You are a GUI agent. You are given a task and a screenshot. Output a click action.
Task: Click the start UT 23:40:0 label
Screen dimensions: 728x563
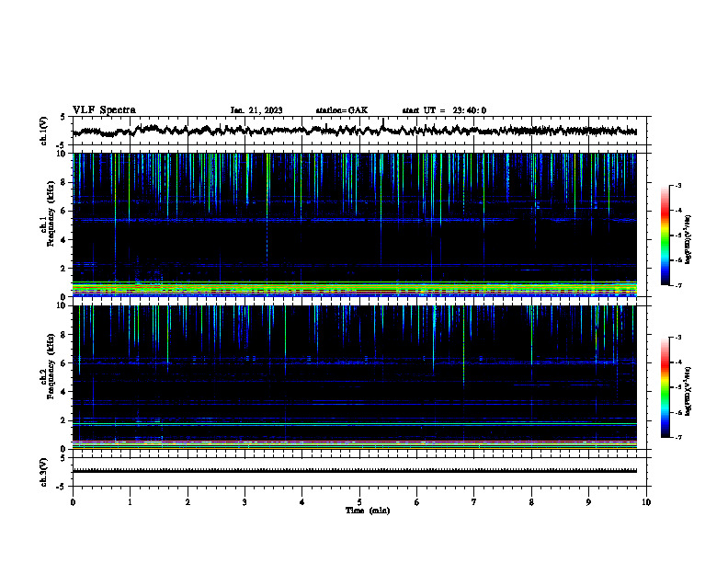click(444, 110)
